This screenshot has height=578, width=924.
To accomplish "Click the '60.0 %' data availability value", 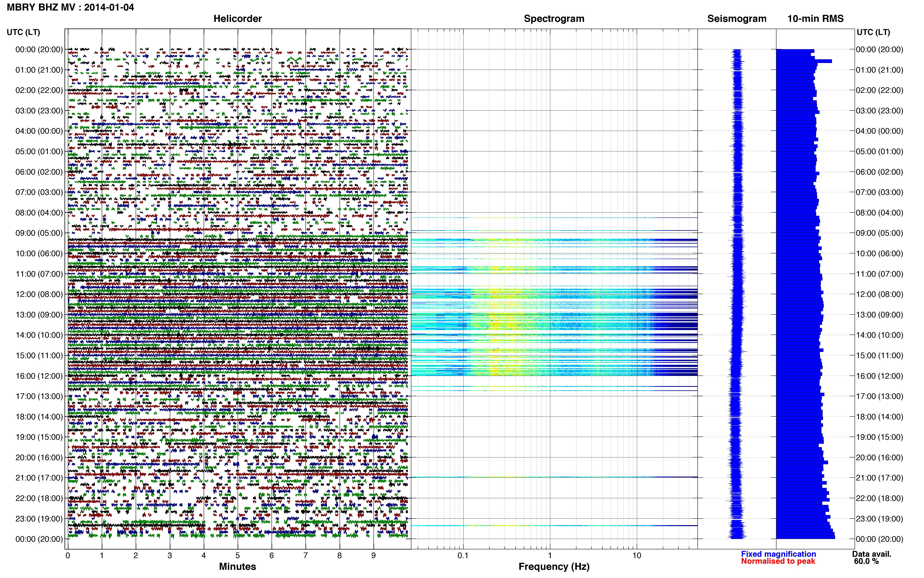I will [x=867, y=561].
